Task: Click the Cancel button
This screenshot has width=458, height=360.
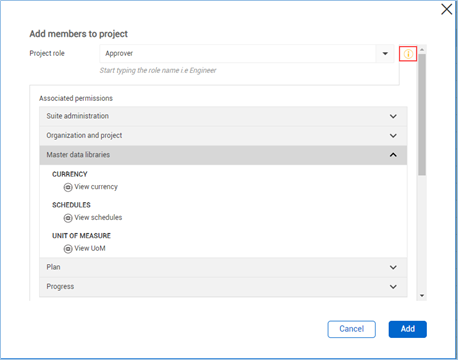Action: pyautogui.click(x=351, y=329)
